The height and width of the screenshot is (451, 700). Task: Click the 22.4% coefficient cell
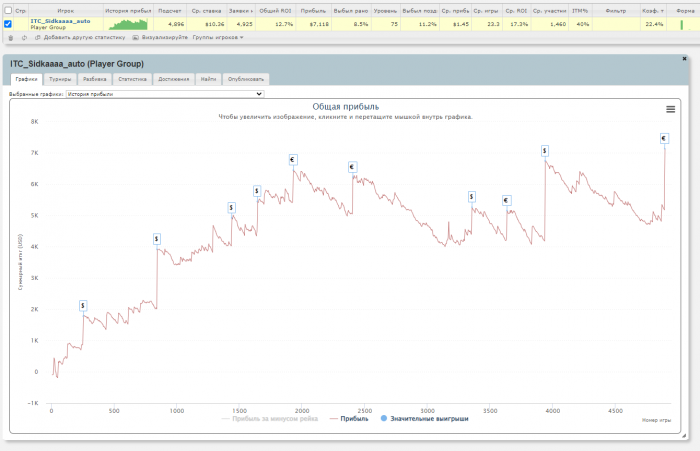654,24
